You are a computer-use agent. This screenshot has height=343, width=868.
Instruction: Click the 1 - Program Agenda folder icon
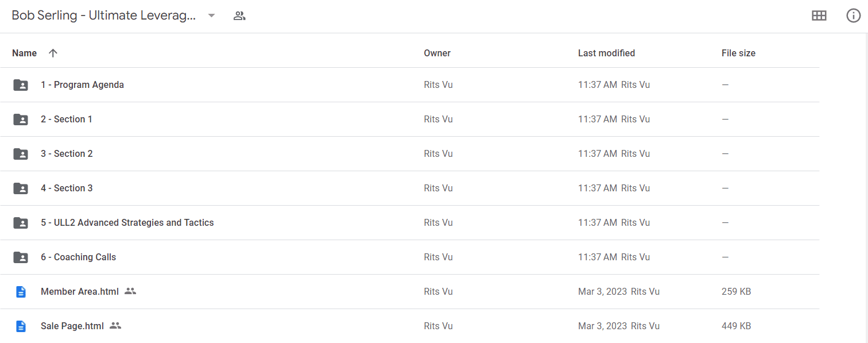click(x=21, y=85)
